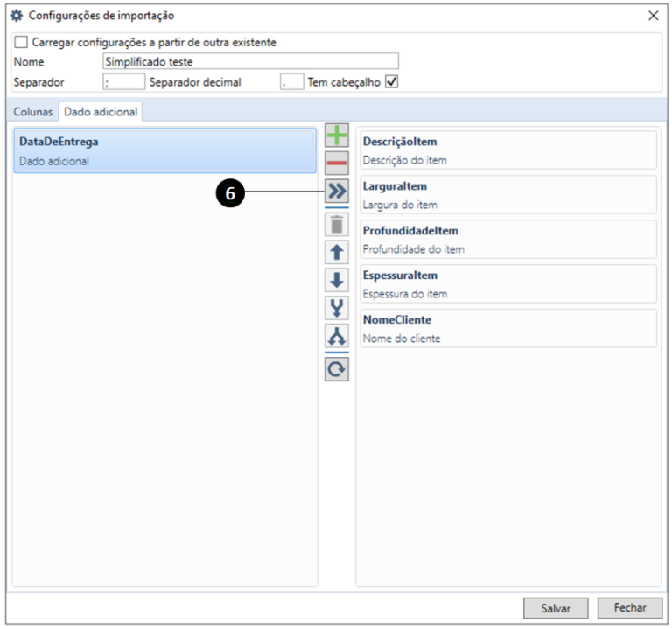This screenshot has width=672, height=629.
Task: Focus the Separador decimal field
Action: click(291, 82)
